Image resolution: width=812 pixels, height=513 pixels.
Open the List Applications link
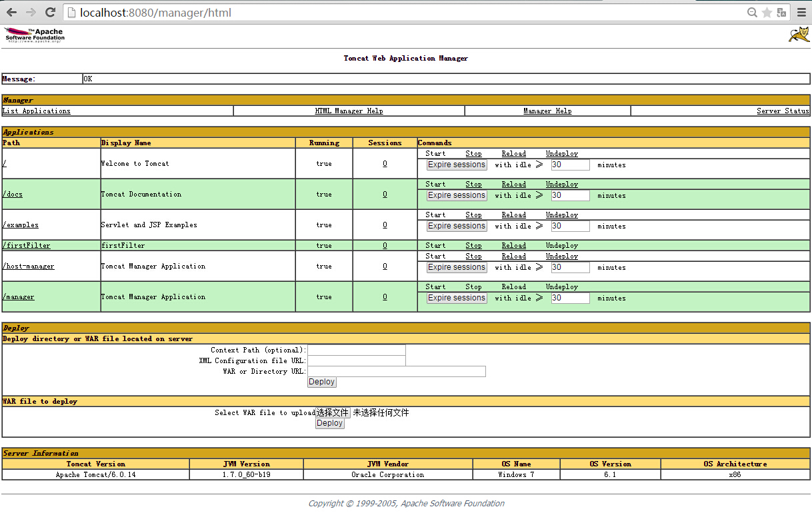37,111
